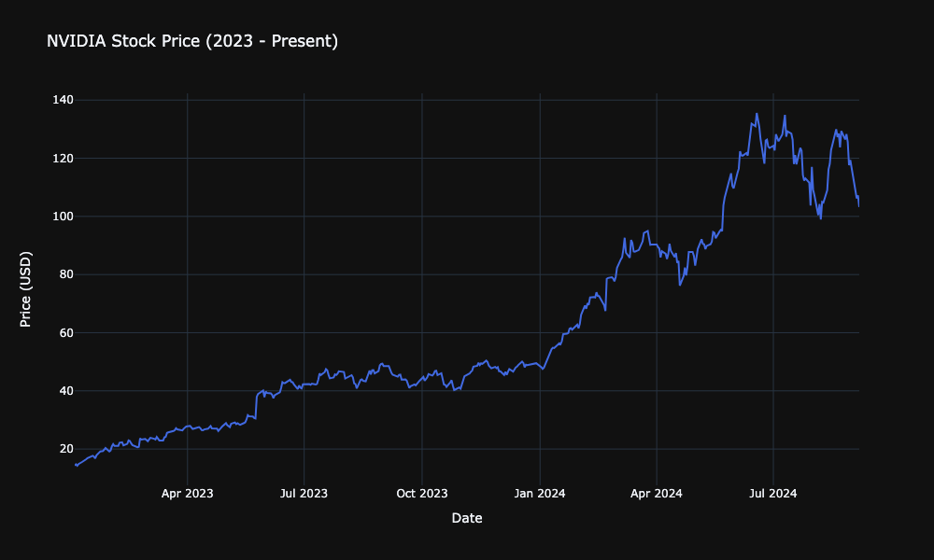934x560 pixels.
Task: Click the chart title 'NVIDIA Stock Price (2023 - Present)'
Action: tap(192, 41)
